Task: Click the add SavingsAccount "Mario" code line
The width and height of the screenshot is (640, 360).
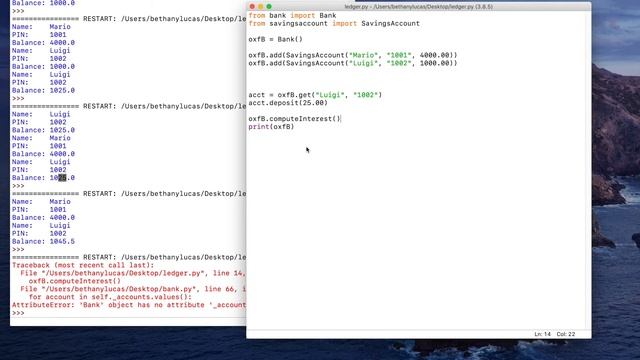Action: click(x=353, y=55)
